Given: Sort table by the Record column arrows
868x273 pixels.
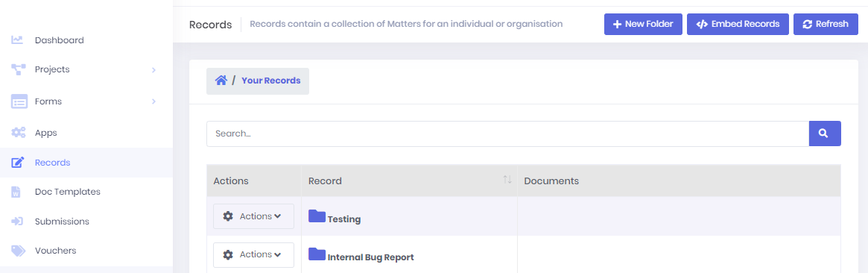Looking at the screenshot, I should (x=507, y=180).
